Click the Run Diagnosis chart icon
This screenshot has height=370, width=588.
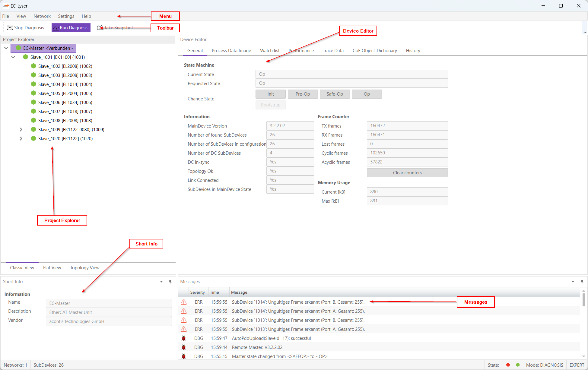tap(56, 28)
